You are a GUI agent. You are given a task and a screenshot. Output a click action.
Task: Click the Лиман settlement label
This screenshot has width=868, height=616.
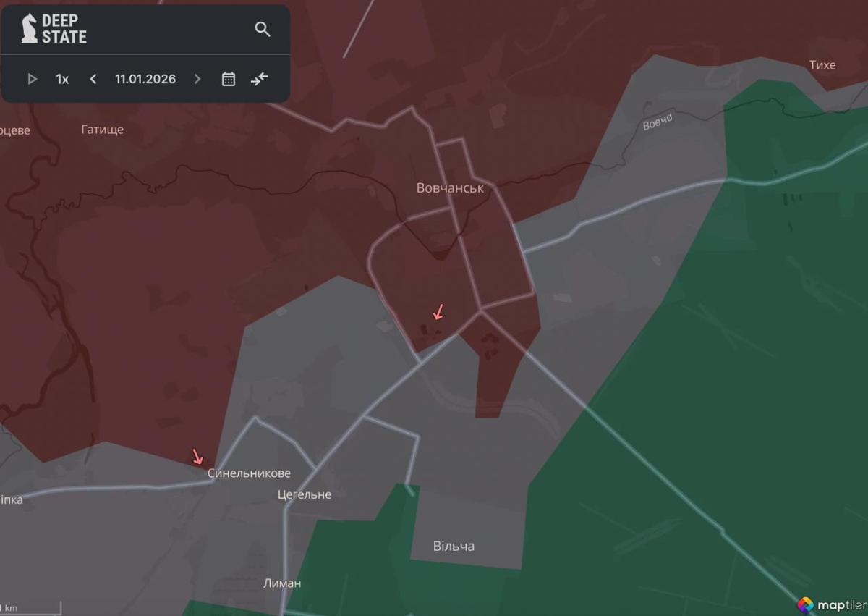(x=282, y=583)
